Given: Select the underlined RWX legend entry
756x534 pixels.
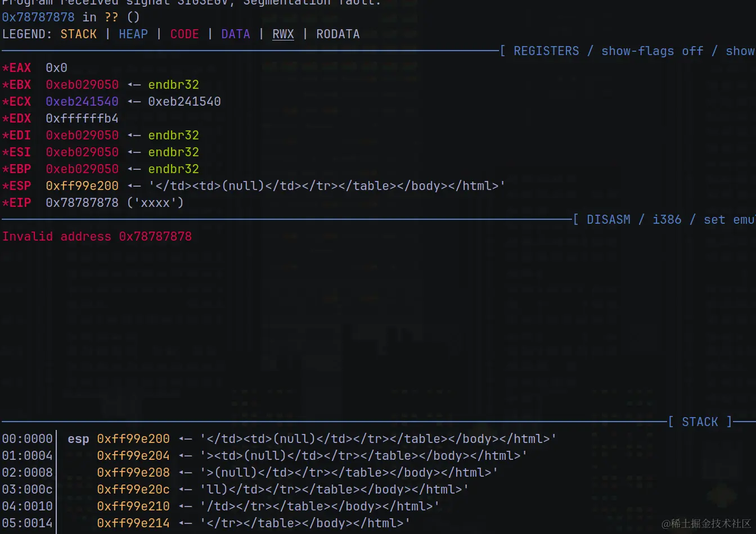Looking at the screenshot, I should 283,34.
